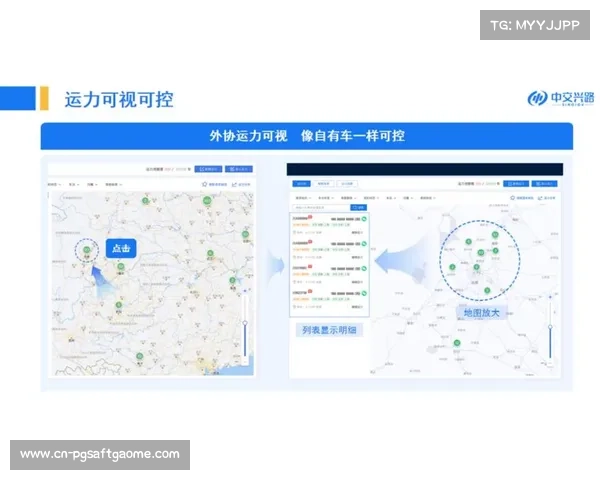
Task: Open the last filter dropdown above the left map
Action: point(113,185)
